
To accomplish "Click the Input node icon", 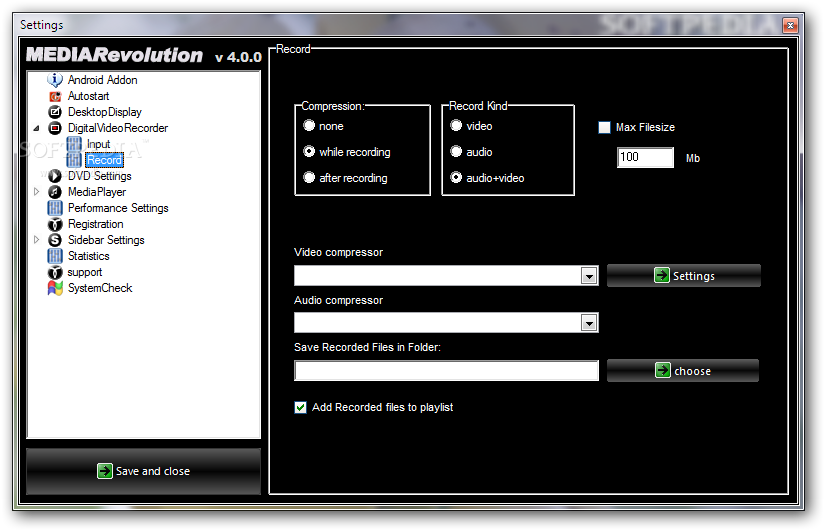I will [74, 144].
